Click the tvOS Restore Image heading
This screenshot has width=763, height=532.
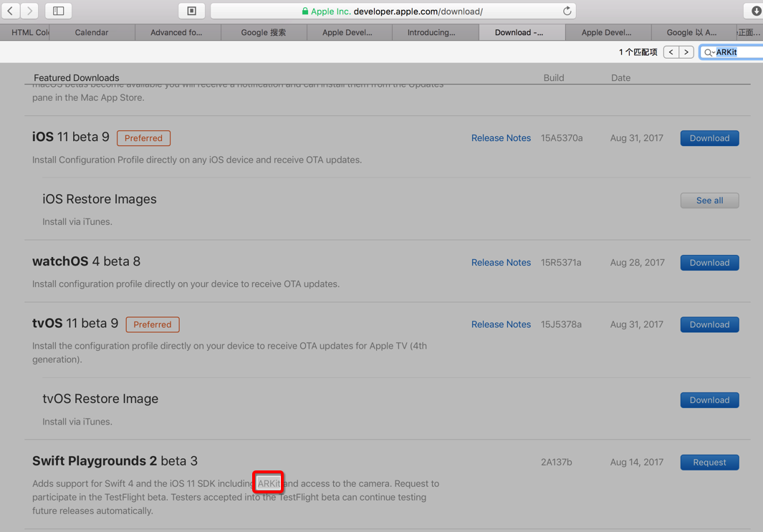[x=100, y=399]
